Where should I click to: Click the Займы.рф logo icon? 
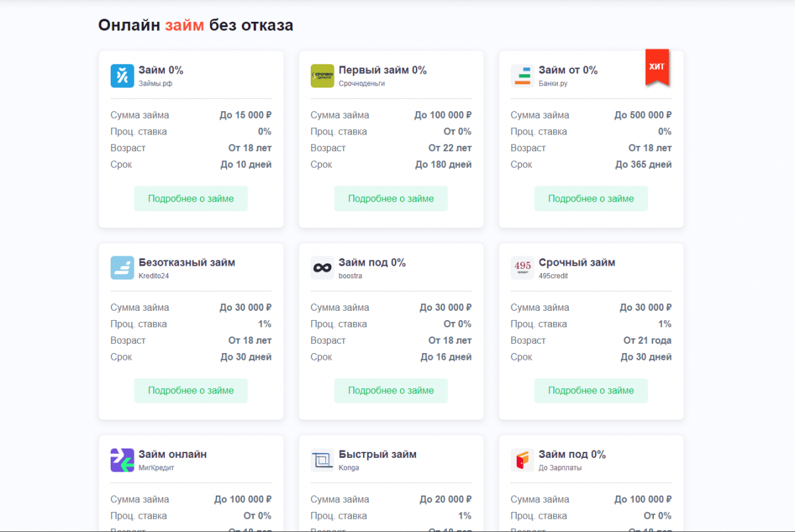(122, 76)
